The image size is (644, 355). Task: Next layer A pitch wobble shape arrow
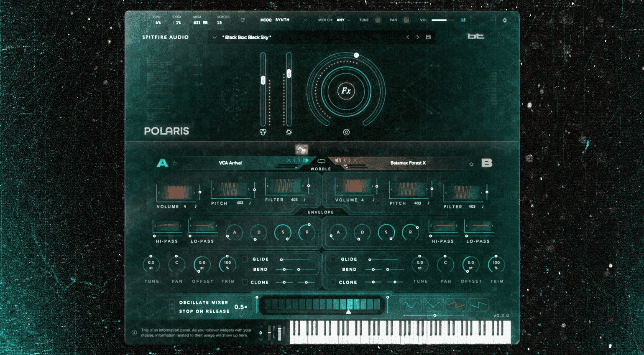pyautogui.click(x=248, y=189)
